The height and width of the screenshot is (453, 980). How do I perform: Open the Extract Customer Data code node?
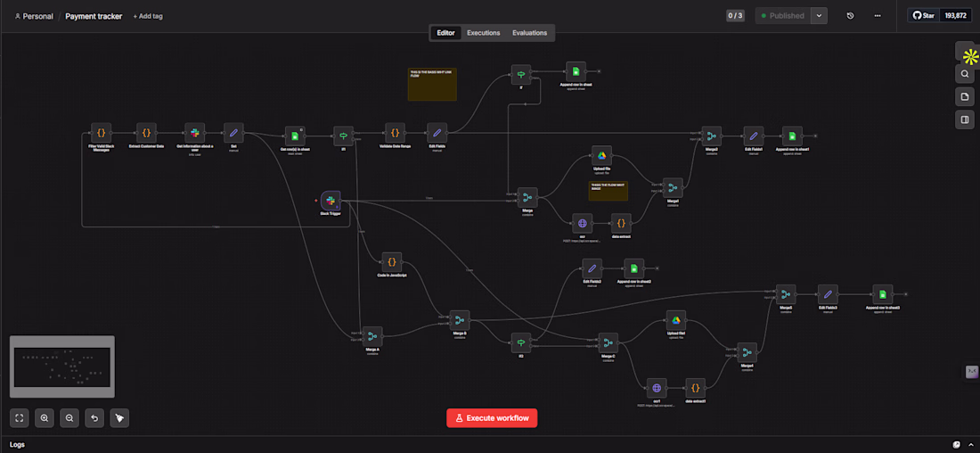pos(146,133)
